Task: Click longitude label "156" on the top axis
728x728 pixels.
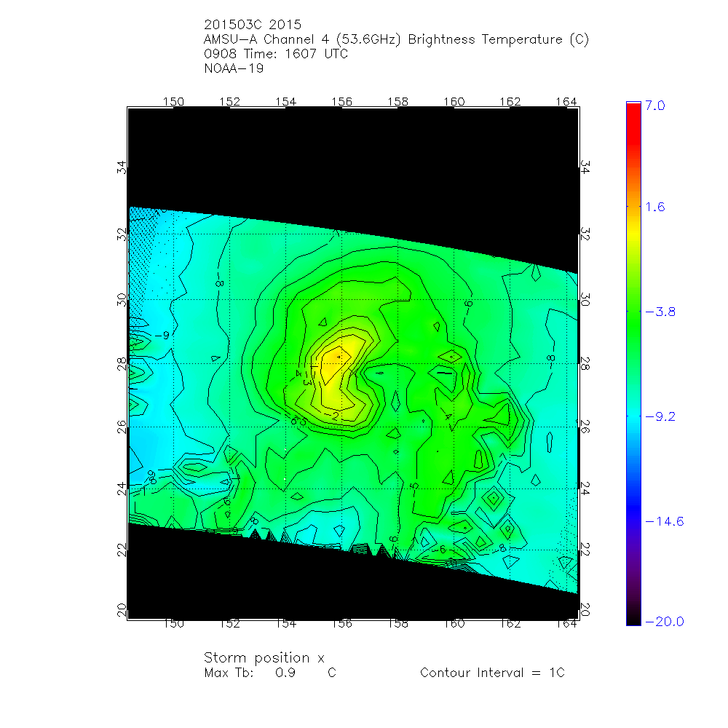Action: point(341,102)
